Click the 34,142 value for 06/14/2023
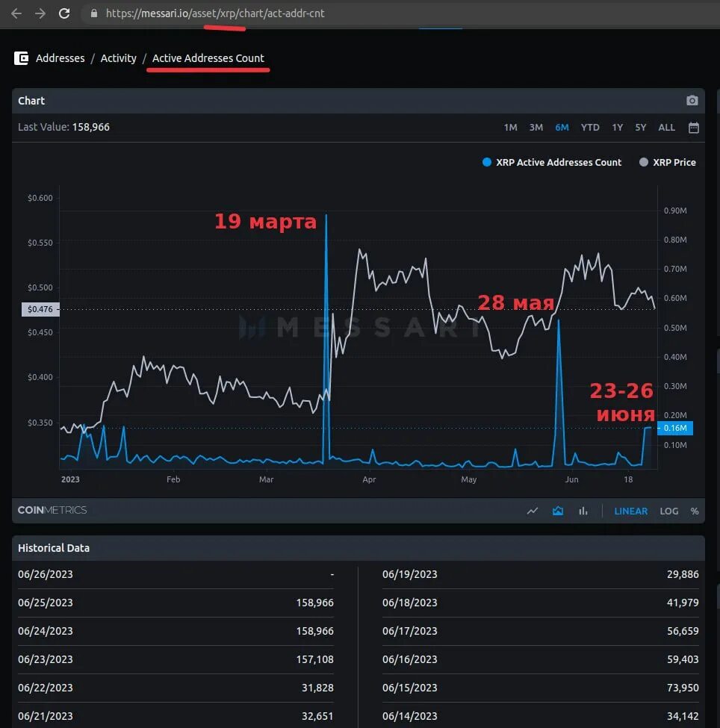This screenshot has width=720, height=728. pyautogui.click(x=683, y=716)
